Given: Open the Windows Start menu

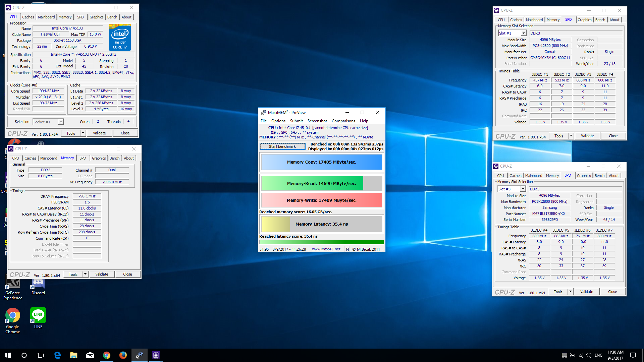Looking at the screenshot, I should [8, 355].
